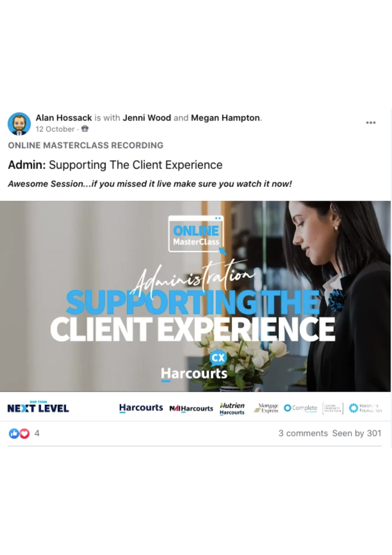
Task: Click the blue thumbs-up reaction icon
Action: coord(14,434)
